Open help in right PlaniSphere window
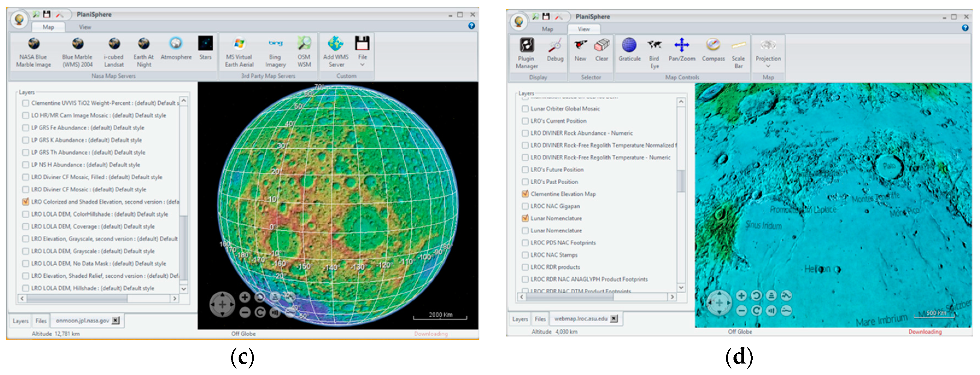980x375 pixels. [965, 28]
